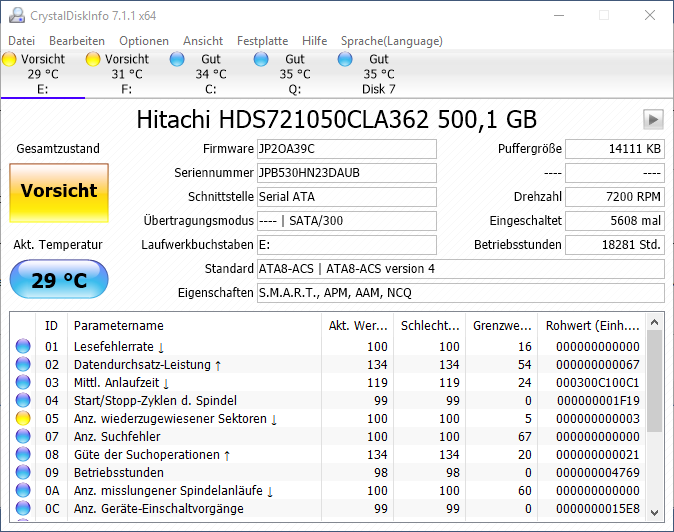This screenshot has height=532, width=674.
Task: Click status dot of Güte der Suchoperationen row
Action: (x=23, y=455)
